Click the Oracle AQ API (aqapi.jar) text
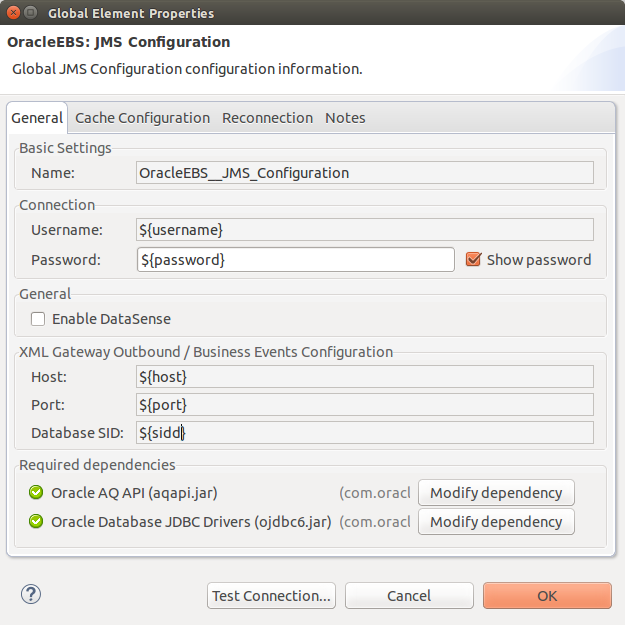625x625 pixels. tap(134, 493)
